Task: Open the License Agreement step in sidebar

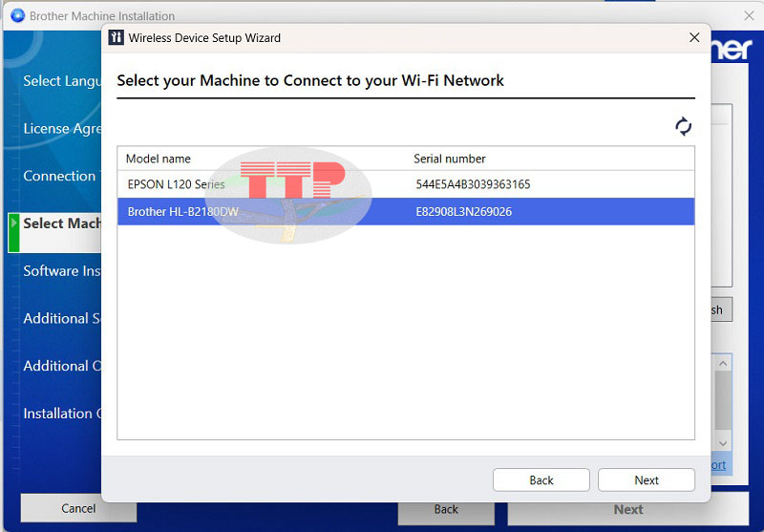Action: 62,129
